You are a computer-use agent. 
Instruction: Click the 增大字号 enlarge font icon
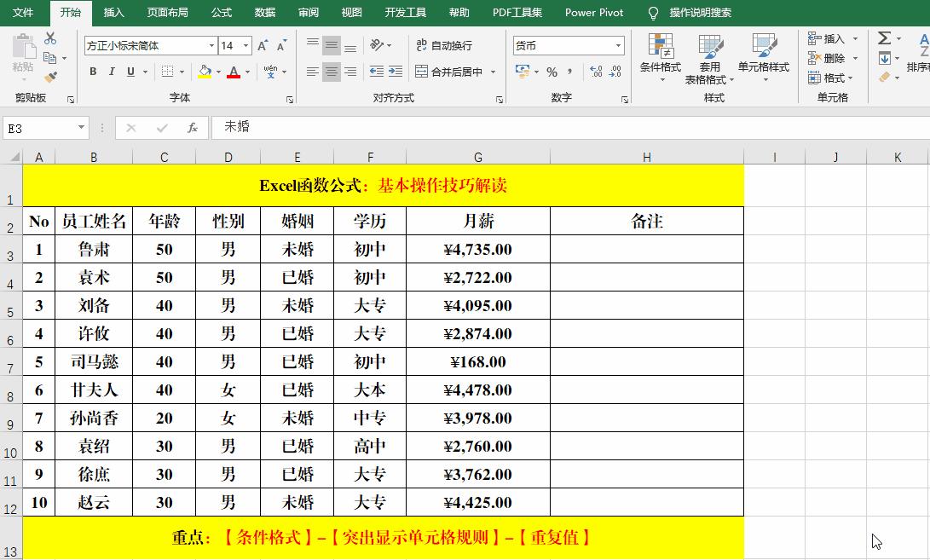263,45
